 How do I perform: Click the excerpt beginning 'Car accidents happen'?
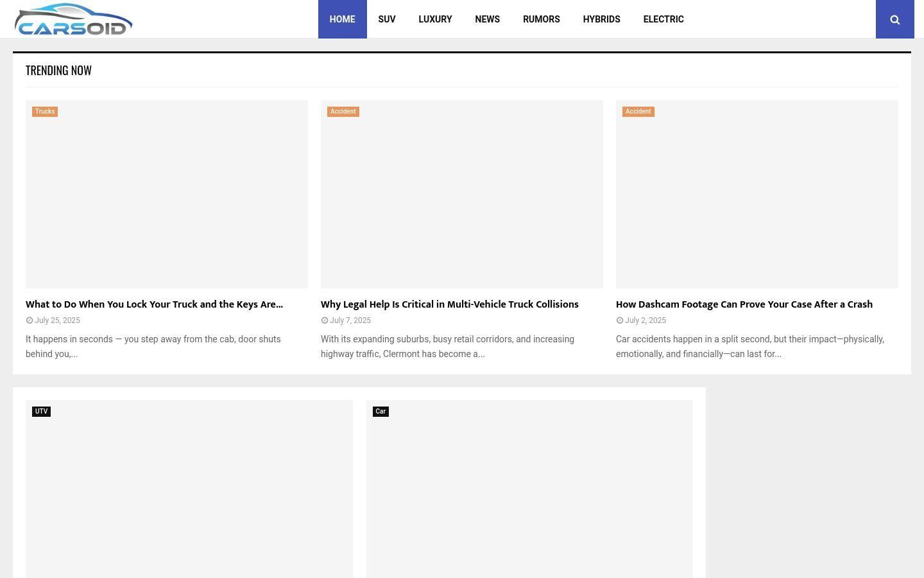(750, 346)
